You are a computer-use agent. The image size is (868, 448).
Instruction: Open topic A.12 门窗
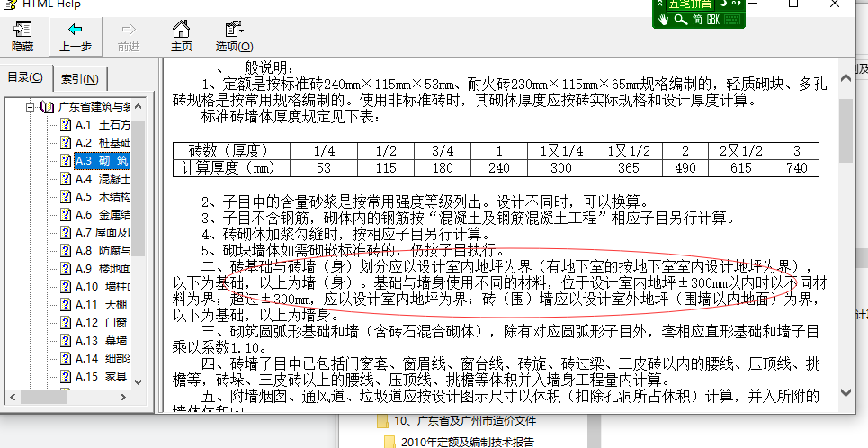coord(103,322)
